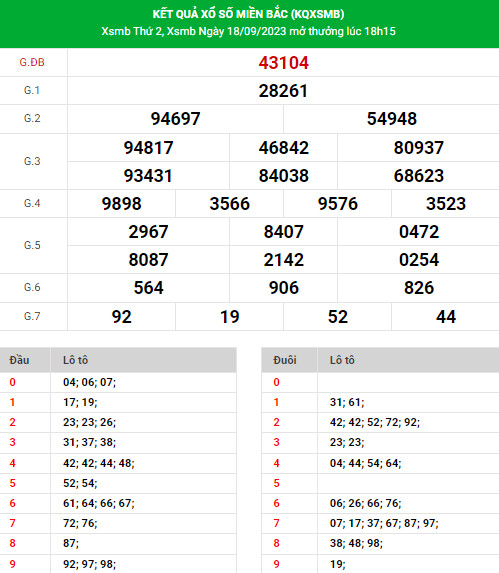Click the G.2 number 94697
This screenshot has height=573, width=499.
pyautogui.click(x=175, y=119)
